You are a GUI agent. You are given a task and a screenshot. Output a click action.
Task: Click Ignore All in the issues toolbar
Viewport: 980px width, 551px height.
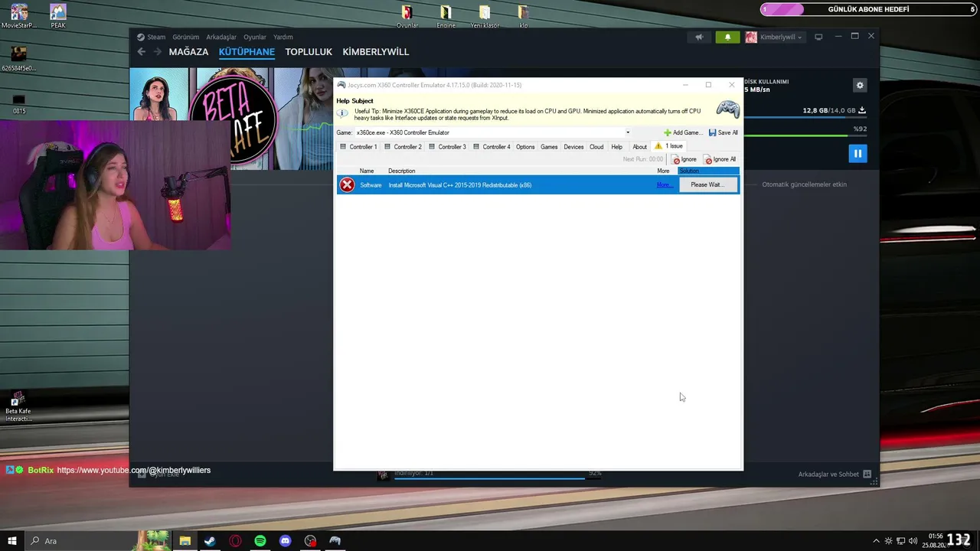click(x=720, y=159)
